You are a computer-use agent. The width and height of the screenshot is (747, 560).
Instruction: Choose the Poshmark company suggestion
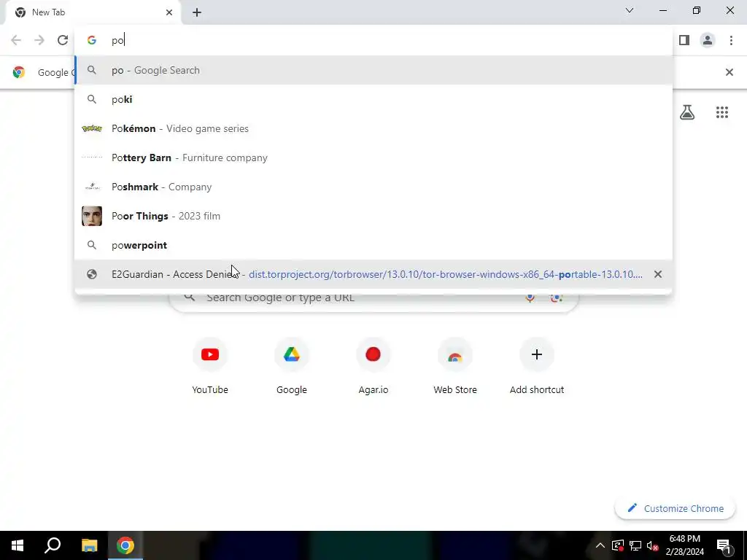coord(373,187)
